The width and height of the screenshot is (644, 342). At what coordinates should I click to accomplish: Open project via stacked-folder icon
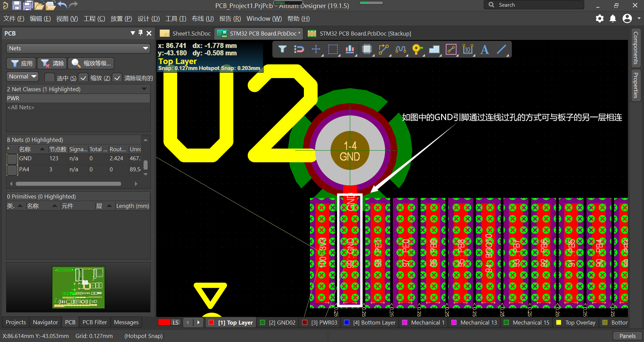(x=51, y=5)
